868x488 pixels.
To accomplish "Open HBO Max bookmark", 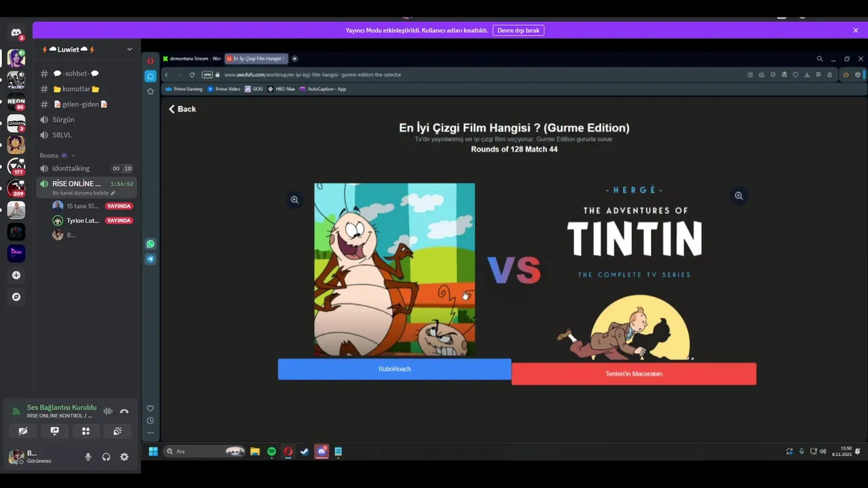I will [281, 89].
